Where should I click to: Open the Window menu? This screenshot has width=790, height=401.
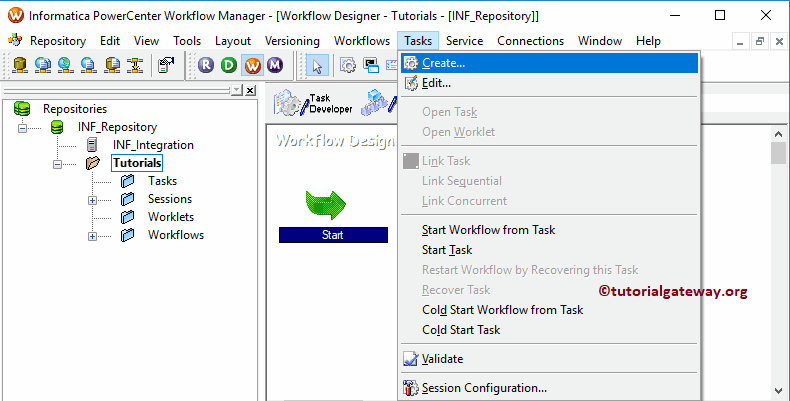coord(600,41)
